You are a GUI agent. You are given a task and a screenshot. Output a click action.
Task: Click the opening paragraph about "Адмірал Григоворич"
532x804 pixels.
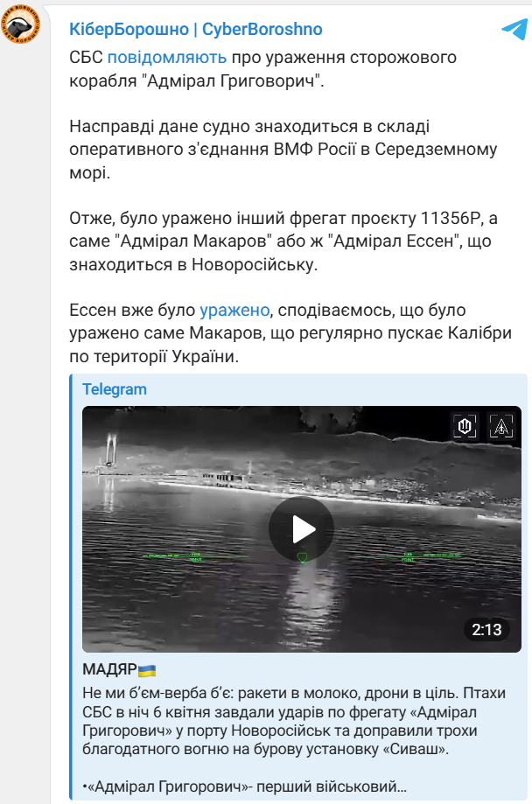(262, 69)
